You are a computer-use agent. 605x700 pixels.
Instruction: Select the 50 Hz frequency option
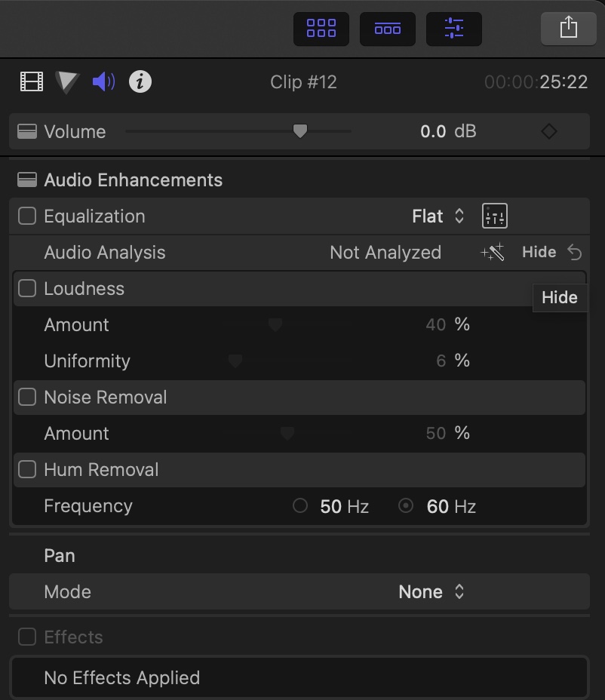(x=300, y=506)
